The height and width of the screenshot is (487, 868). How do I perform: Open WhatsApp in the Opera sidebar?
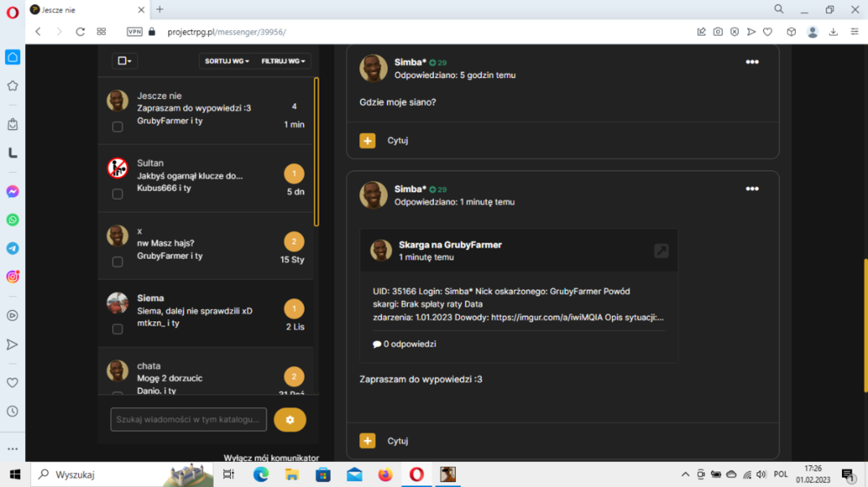[13, 220]
